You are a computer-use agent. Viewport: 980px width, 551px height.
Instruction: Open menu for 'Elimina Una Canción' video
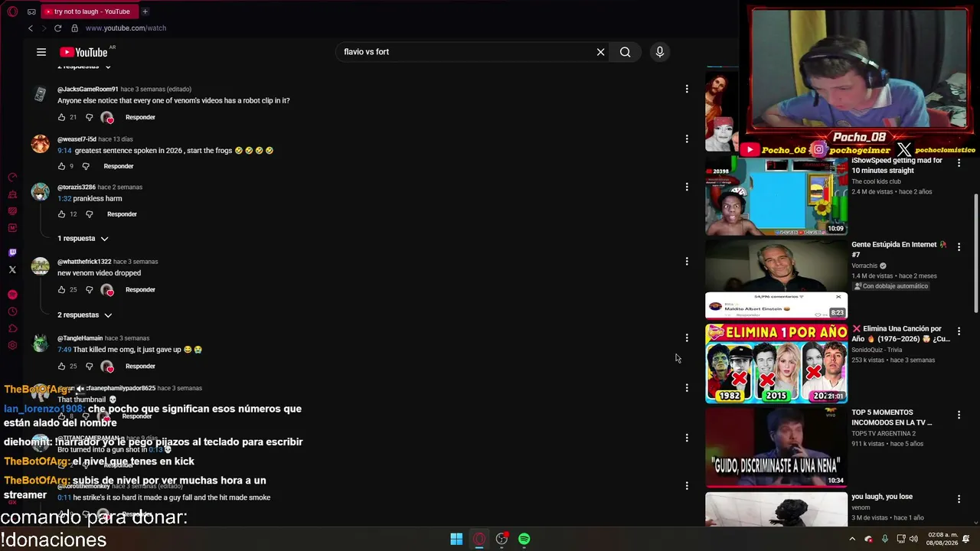click(959, 331)
